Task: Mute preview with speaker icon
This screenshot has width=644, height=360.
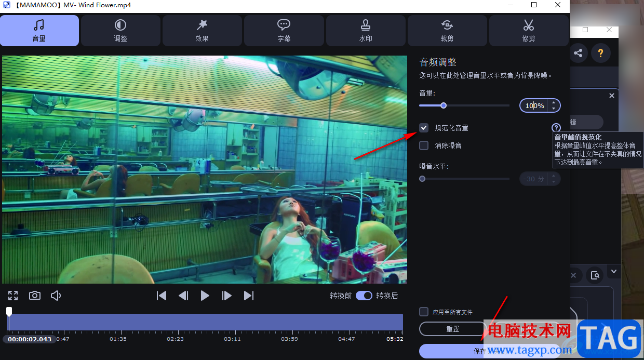Action: [56, 296]
